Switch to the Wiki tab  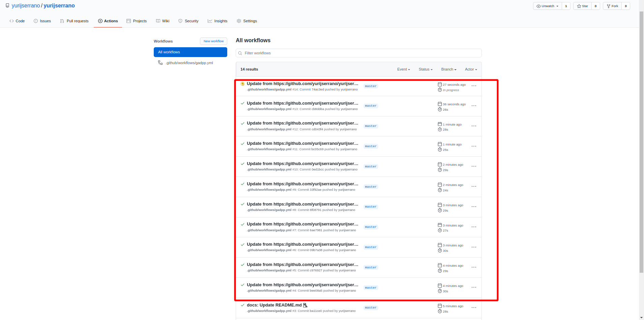coord(163,21)
